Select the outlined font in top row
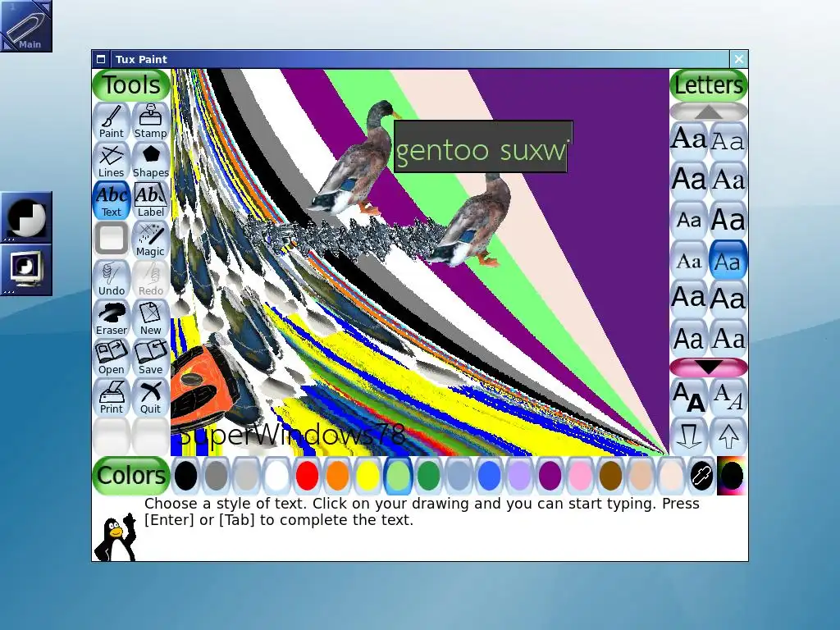The image size is (840, 630). pos(728,141)
